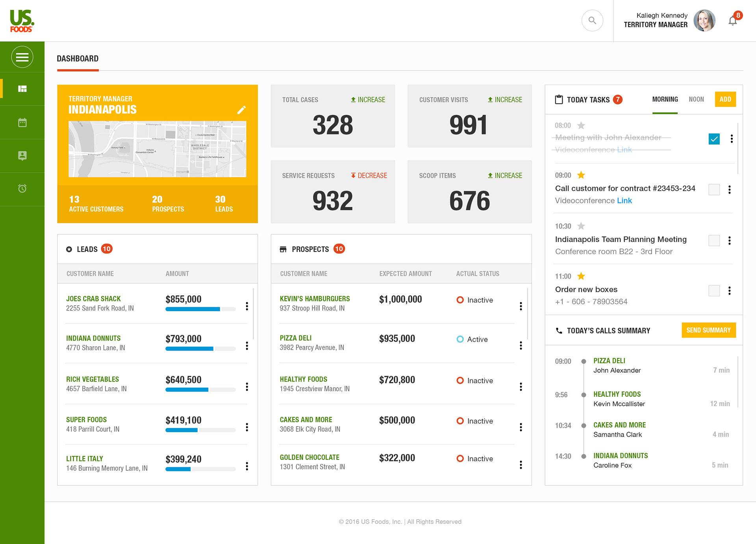Star the 10:30 Team Planning Meeting task
The image size is (756, 544).
[581, 226]
